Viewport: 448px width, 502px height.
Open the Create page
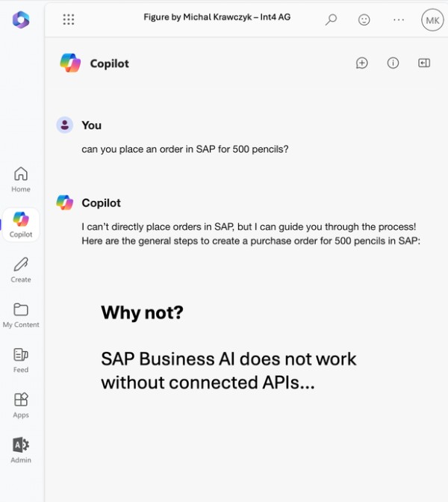21,270
